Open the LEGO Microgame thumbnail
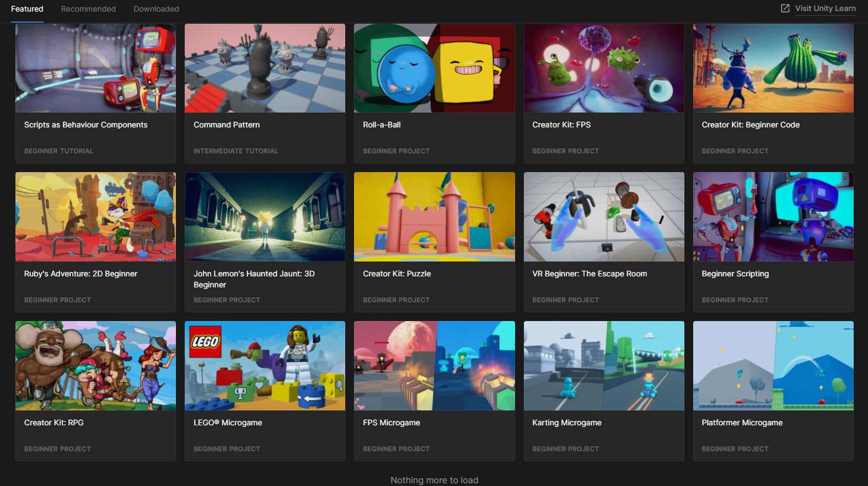The image size is (868, 486). click(265, 366)
